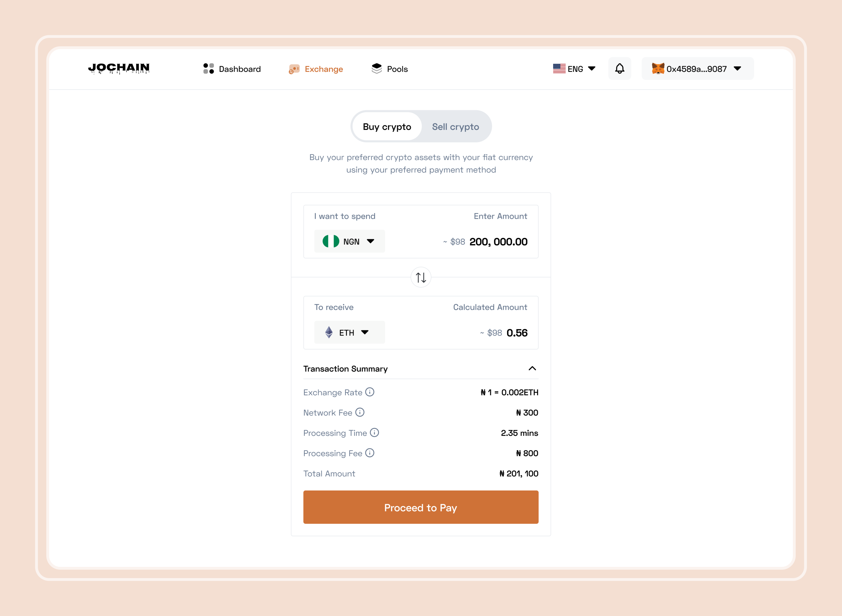
Task: Open the ENG language dropdown
Action: [574, 69]
